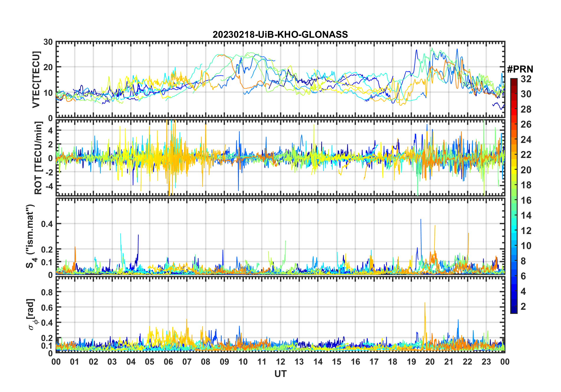The height and width of the screenshot is (392, 561).
Task: Click hour 05 on the UT axis
Action: [x=150, y=361]
